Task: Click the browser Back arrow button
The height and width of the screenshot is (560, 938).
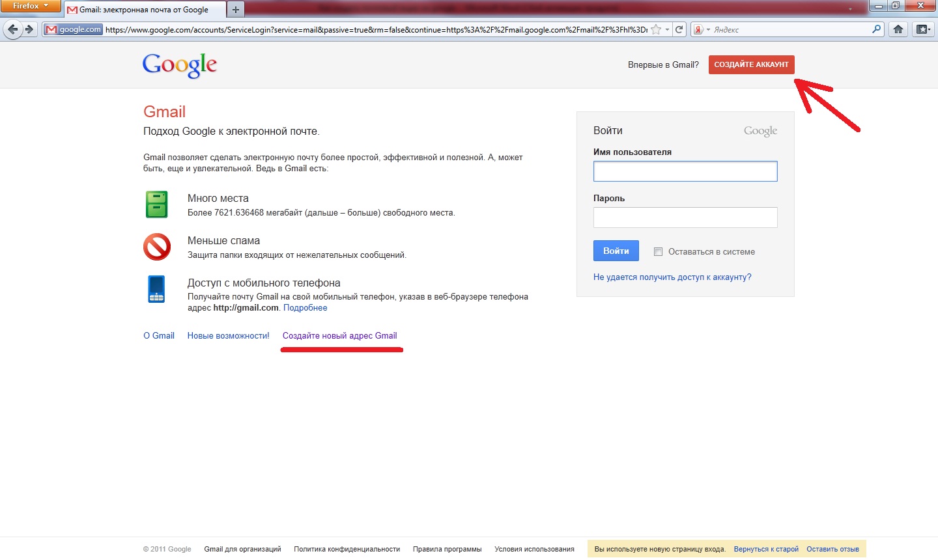Action: (x=12, y=29)
